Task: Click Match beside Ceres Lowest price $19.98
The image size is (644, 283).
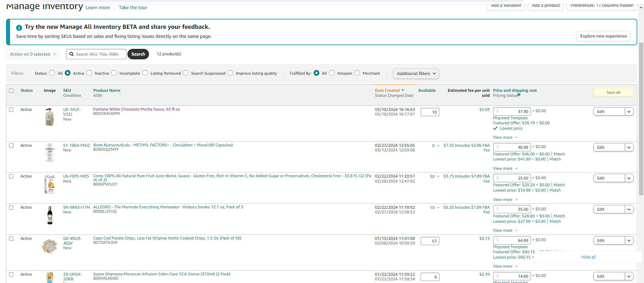Action: [x=555, y=190]
